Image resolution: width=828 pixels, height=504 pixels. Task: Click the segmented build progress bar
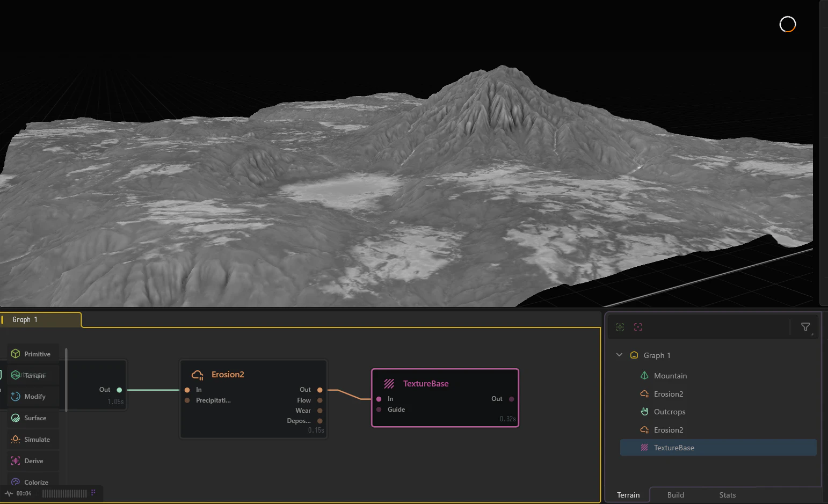coord(64,493)
